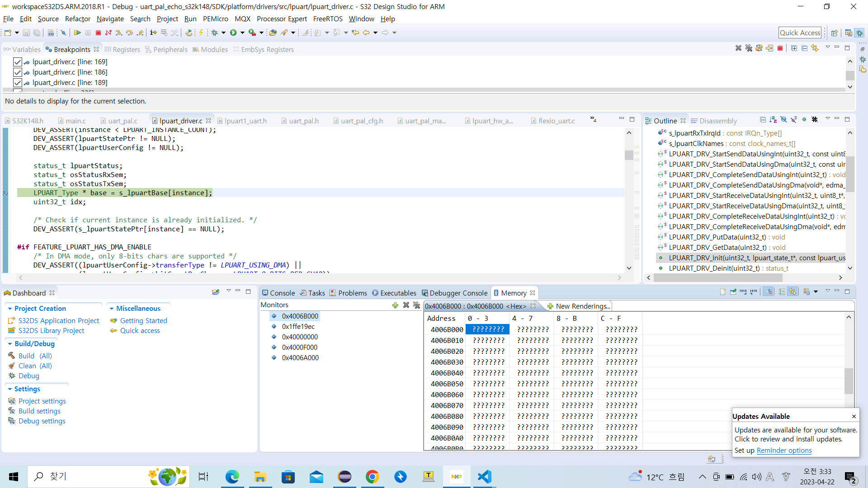Select the 0x40000000 memory monitor
868x488 pixels.
[x=300, y=337]
